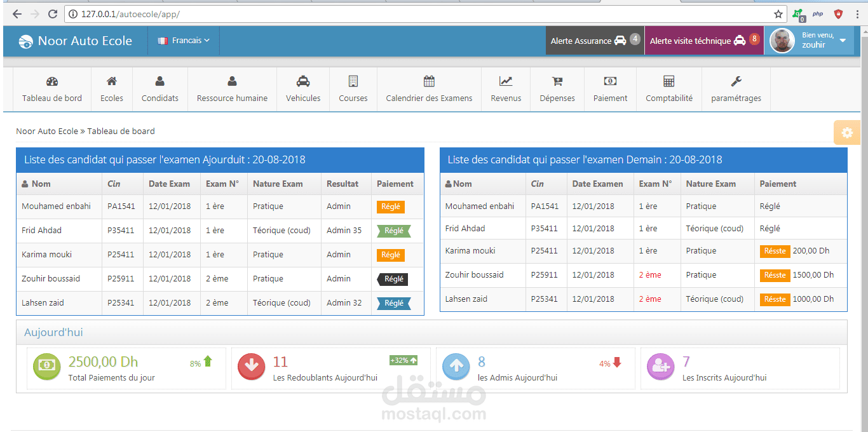The image size is (868, 432).
Task: Open the Dépenses cart icon
Action: [557, 81]
